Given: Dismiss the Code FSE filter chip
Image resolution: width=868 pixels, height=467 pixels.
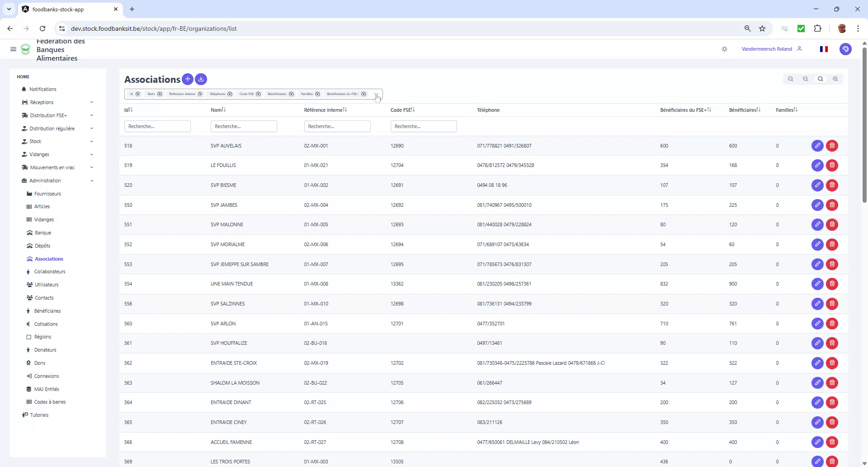Looking at the screenshot, I should [258, 94].
